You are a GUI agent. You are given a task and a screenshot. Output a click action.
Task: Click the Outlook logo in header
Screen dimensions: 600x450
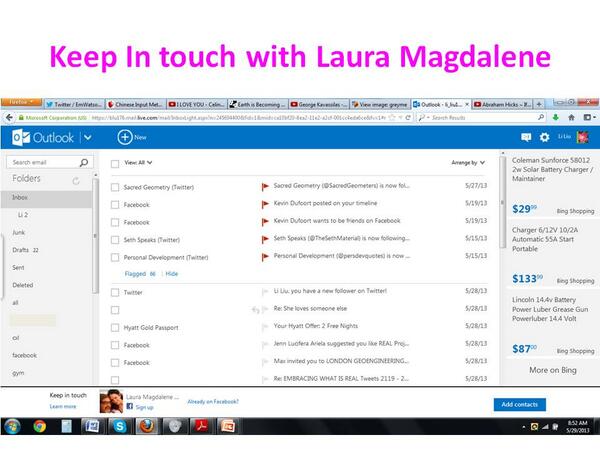pos(42,137)
